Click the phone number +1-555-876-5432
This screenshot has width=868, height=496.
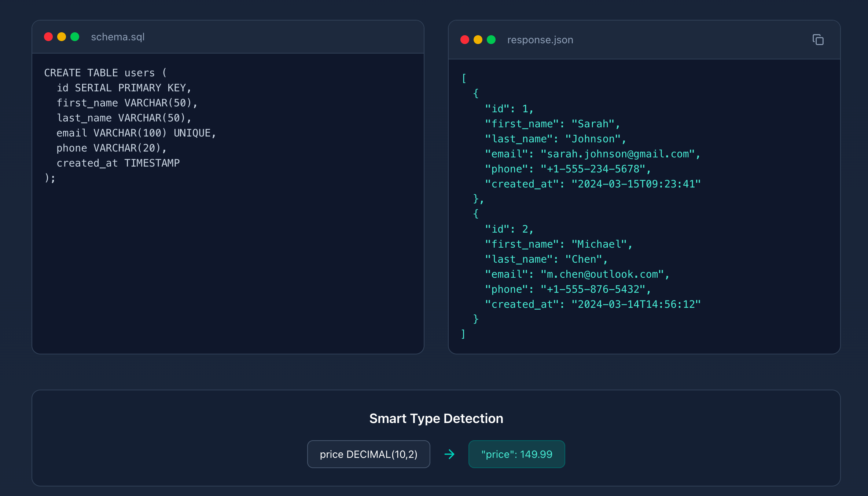(x=593, y=289)
